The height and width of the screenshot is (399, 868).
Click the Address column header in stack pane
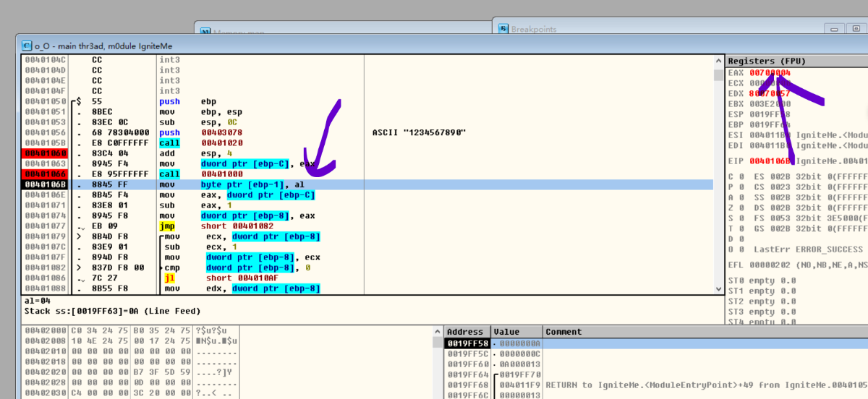(x=467, y=332)
